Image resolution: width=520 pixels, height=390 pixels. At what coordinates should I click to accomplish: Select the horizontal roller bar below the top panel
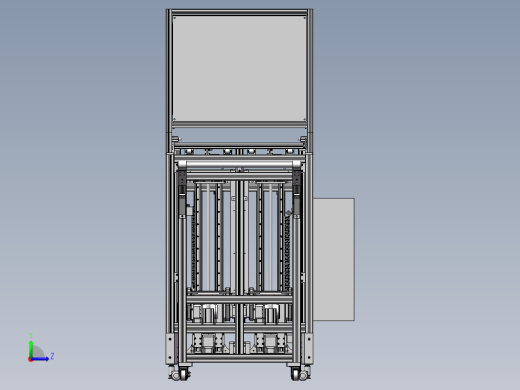click(x=239, y=164)
